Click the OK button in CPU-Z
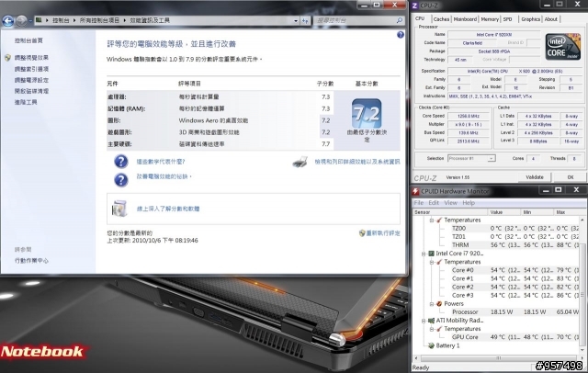The width and height of the screenshot is (588, 373). (x=570, y=177)
